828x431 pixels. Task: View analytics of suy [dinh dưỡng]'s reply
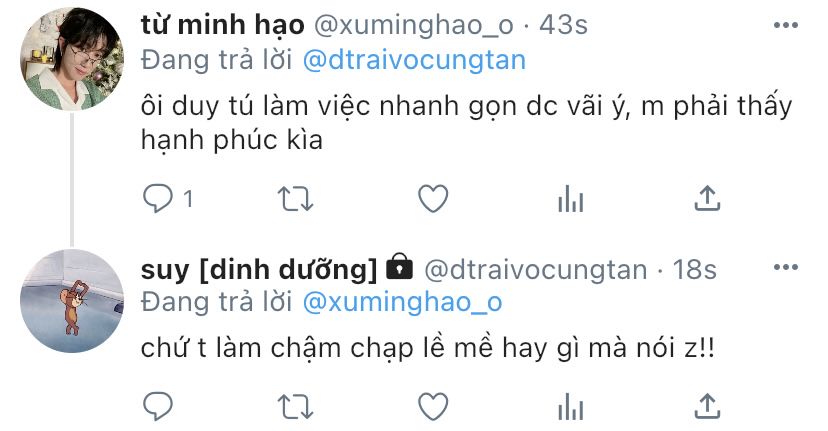[x=571, y=407]
